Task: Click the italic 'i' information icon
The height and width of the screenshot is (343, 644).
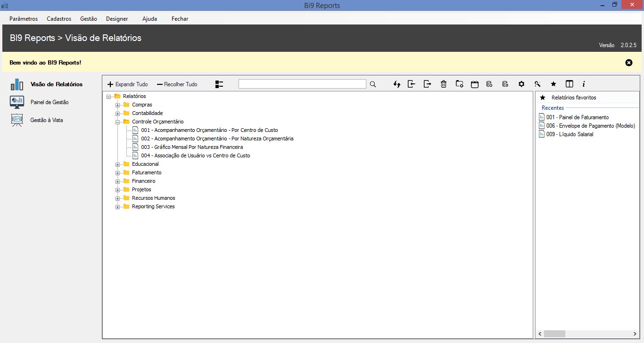Action: point(584,84)
